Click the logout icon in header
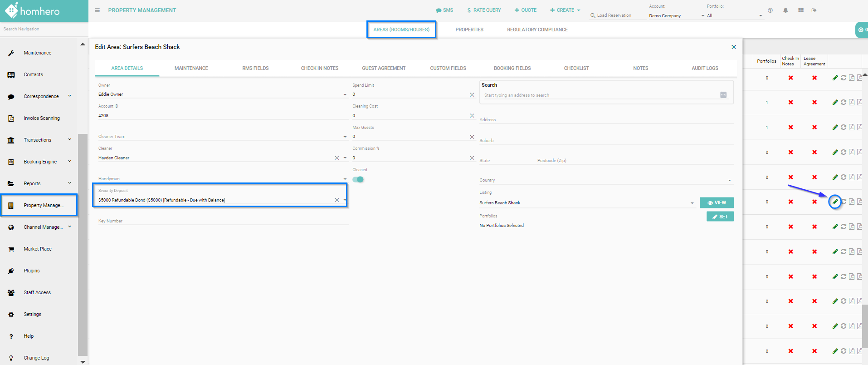868x365 pixels. [x=814, y=10]
